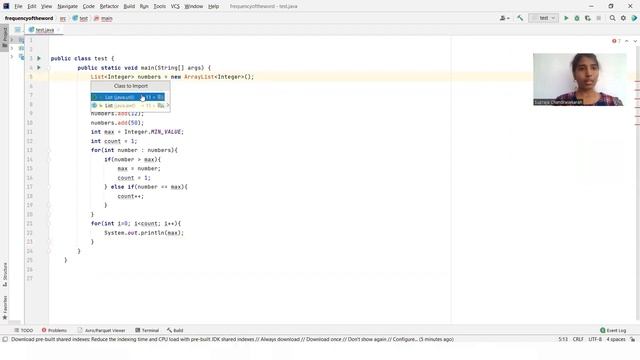Viewport: 640px width, 360px height.
Task: Build project with the hammer icon
Action: tap(520, 18)
